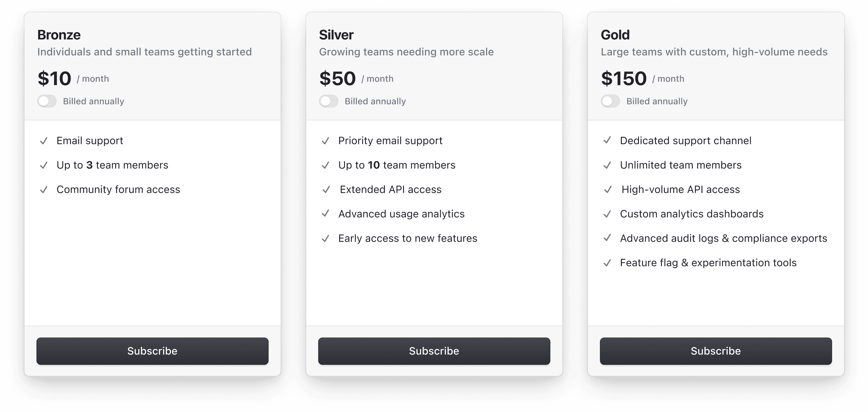The image size is (868, 412).
Task: Click the checkmark beside Community forum access
Action: [x=44, y=190]
